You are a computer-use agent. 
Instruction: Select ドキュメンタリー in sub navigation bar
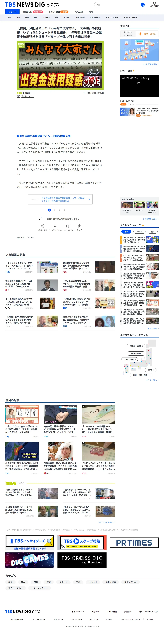[x=130, y=18]
